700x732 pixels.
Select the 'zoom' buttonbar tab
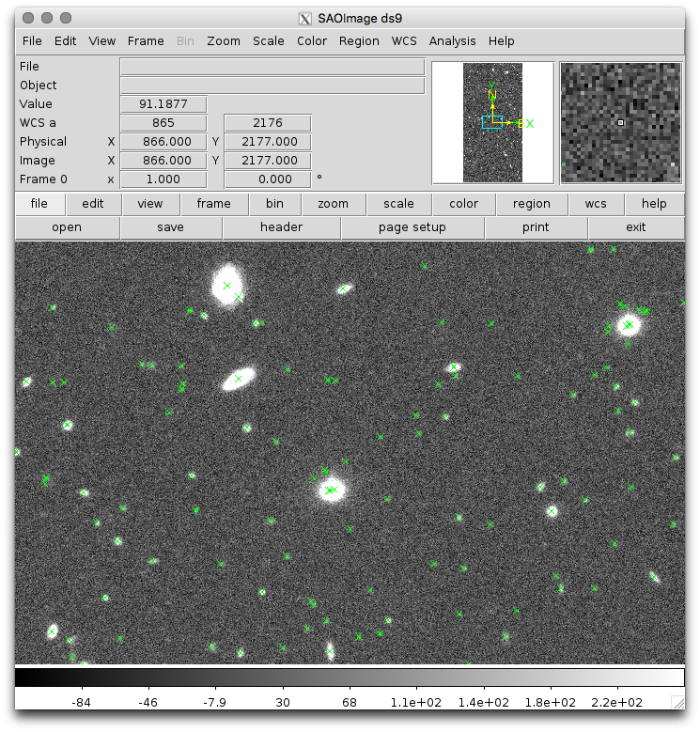(x=334, y=204)
